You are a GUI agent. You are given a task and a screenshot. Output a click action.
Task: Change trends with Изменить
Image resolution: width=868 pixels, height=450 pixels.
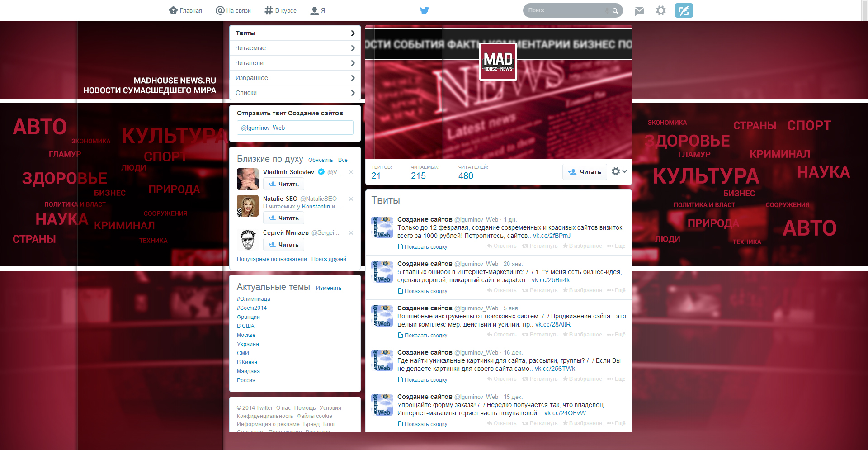click(329, 288)
